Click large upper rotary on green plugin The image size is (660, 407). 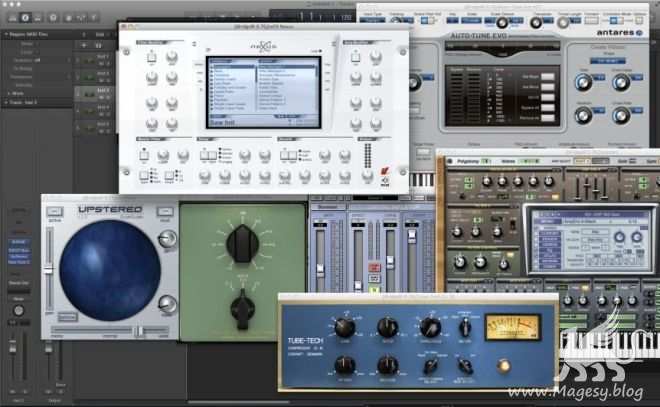tap(242, 244)
